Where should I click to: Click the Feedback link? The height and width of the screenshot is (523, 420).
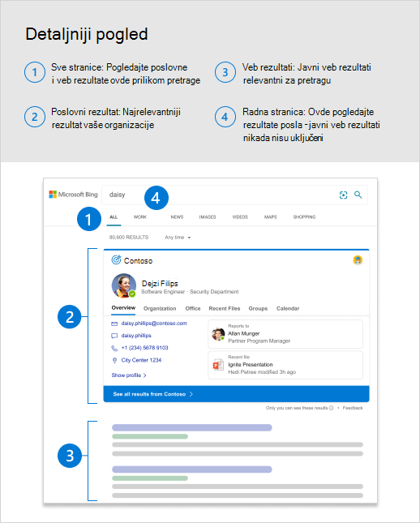pos(352,408)
